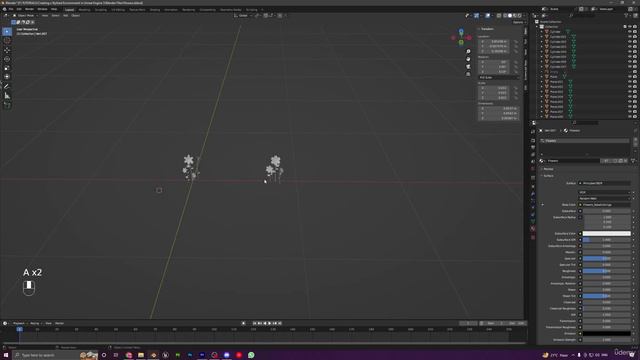This screenshot has width=640, height=360.
Task: Hide the first Cylinder object in viewport
Action: coord(629,31)
